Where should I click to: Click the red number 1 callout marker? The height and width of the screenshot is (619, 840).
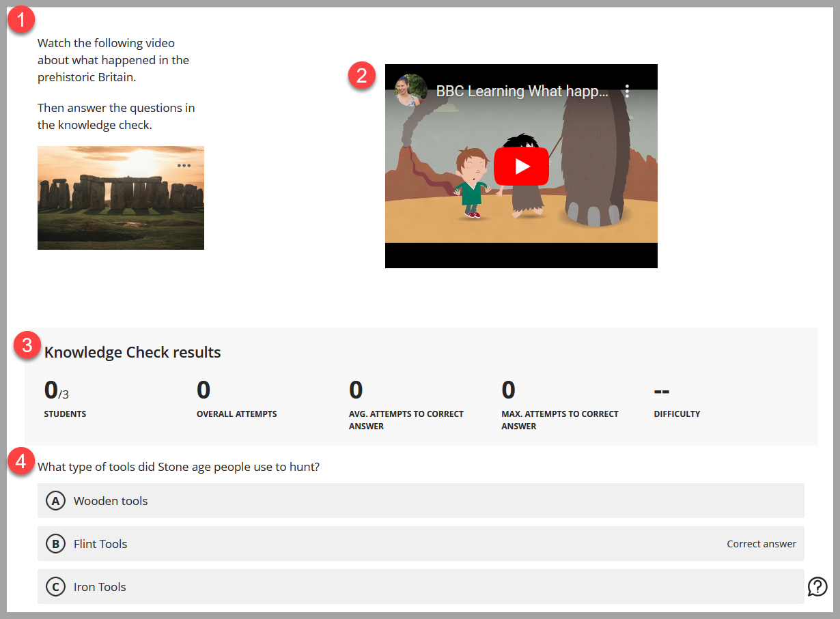[21, 20]
